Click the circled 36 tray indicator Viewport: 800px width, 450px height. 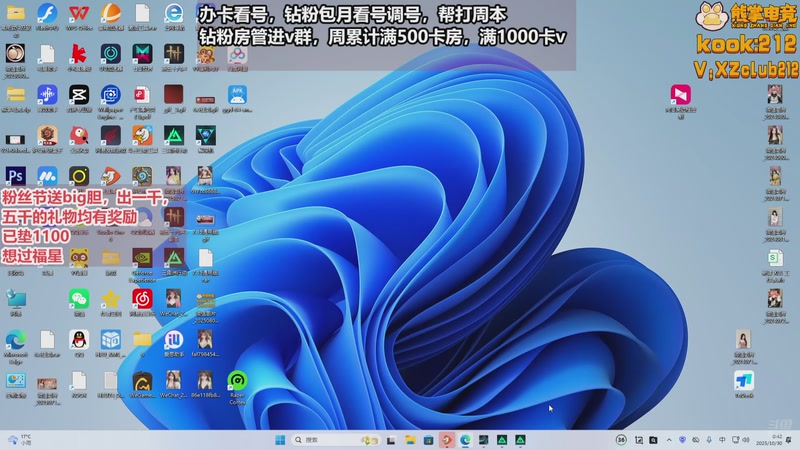621,440
